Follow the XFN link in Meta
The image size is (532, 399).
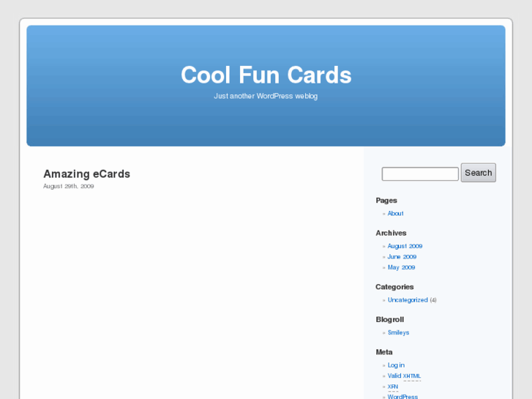click(x=393, y=387)
